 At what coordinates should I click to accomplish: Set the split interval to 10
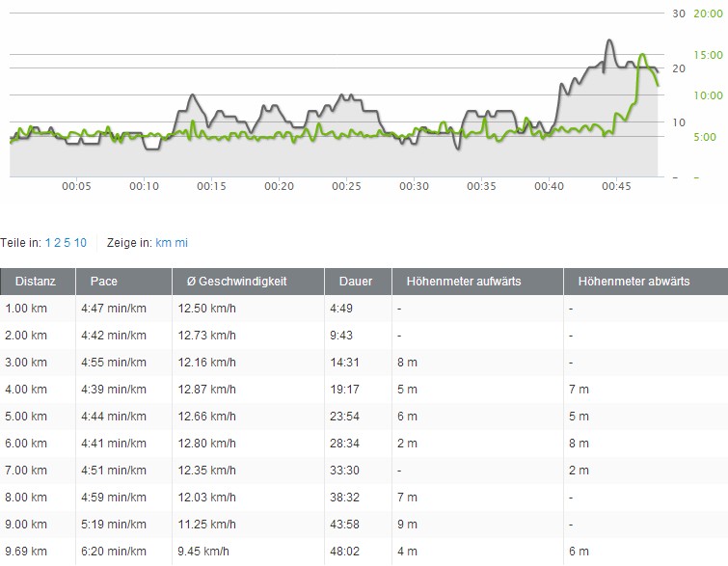pyautogui.click(x=80, y=244)
